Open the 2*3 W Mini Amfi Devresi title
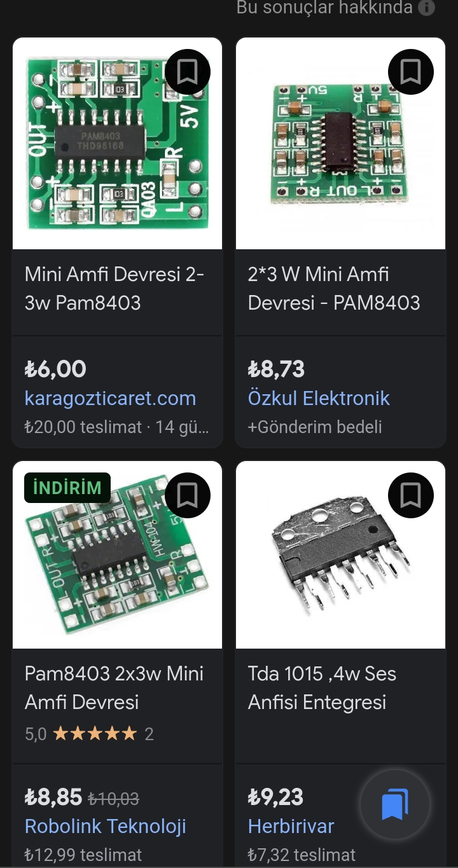 (334, 289)
